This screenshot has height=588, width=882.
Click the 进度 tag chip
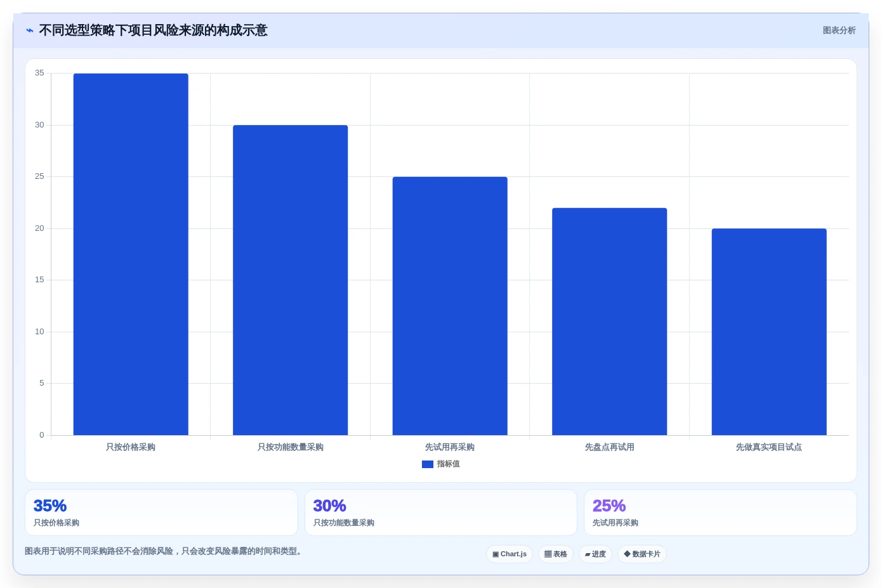pos(595,554)
